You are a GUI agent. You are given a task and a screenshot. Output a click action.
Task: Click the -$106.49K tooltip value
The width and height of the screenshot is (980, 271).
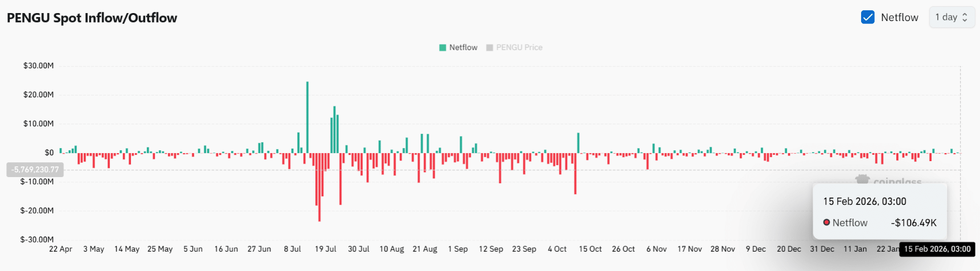(913, 223)
